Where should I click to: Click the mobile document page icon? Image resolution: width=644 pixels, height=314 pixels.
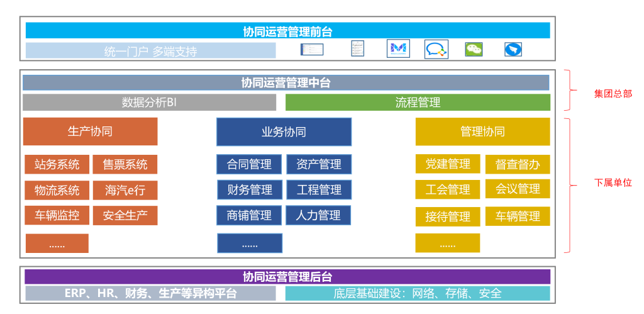coord(357,48)
